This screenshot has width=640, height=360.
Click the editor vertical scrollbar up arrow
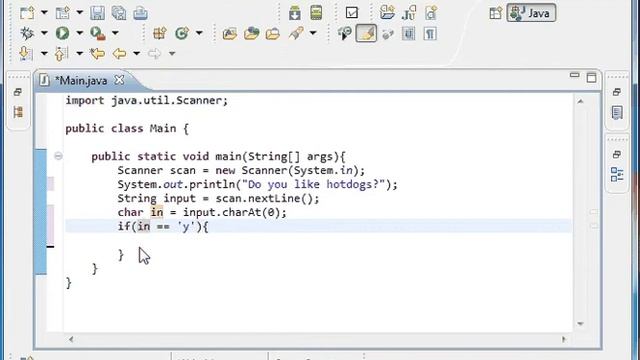point(580,101)
